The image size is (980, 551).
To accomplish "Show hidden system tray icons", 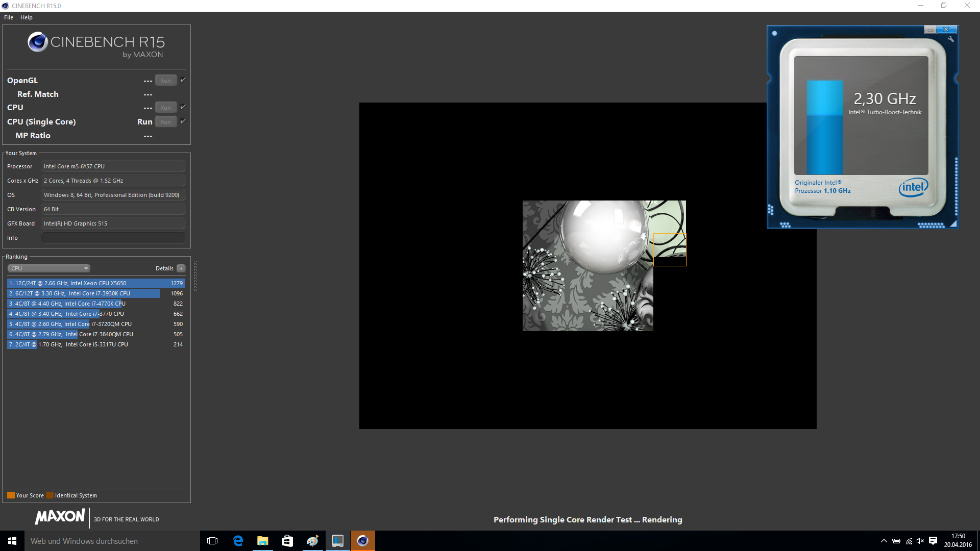I will 884,541.
